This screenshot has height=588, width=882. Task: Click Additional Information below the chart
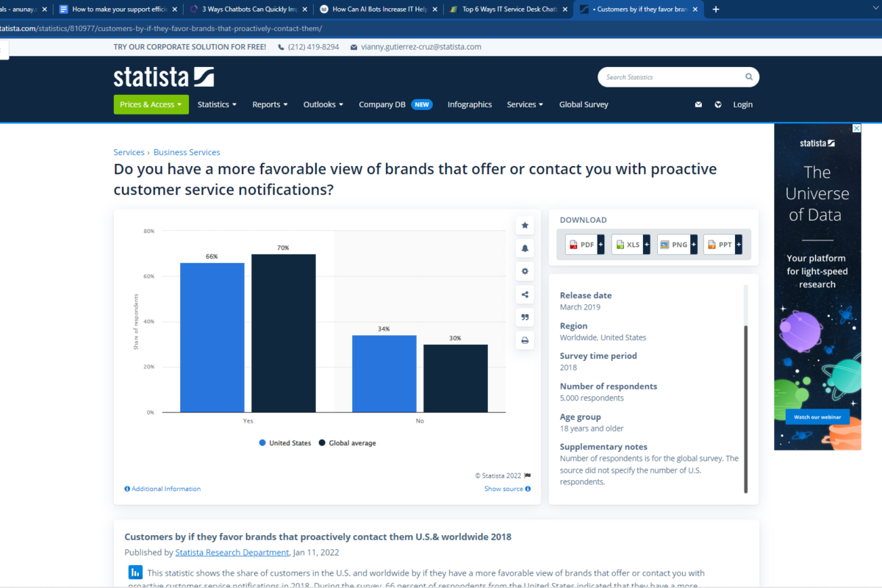click(162, 489)
